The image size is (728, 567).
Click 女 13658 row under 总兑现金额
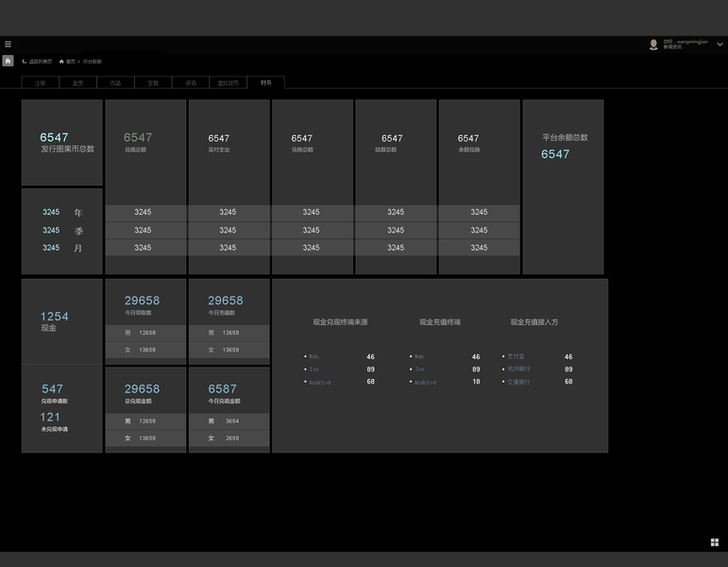tap(145, 438)
